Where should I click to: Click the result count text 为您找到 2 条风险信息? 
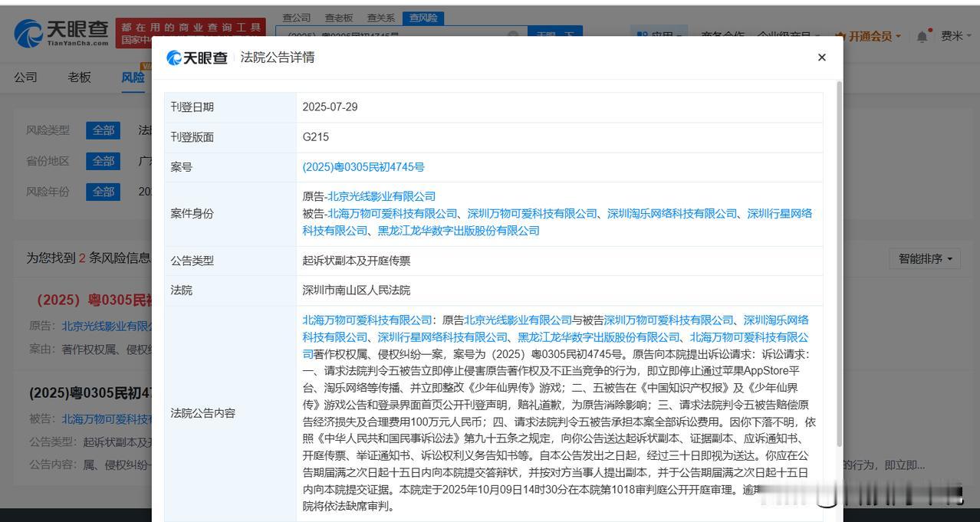(x=88, y=258)
